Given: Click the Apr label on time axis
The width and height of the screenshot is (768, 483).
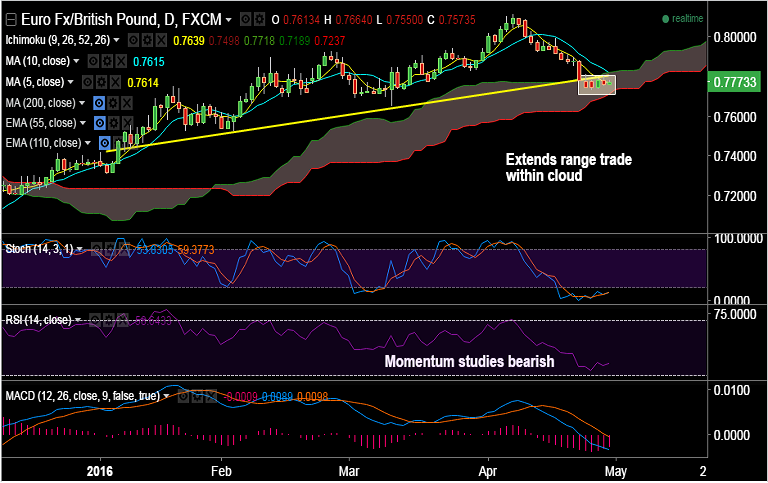Looking at the screenshot, I should 488,471.
